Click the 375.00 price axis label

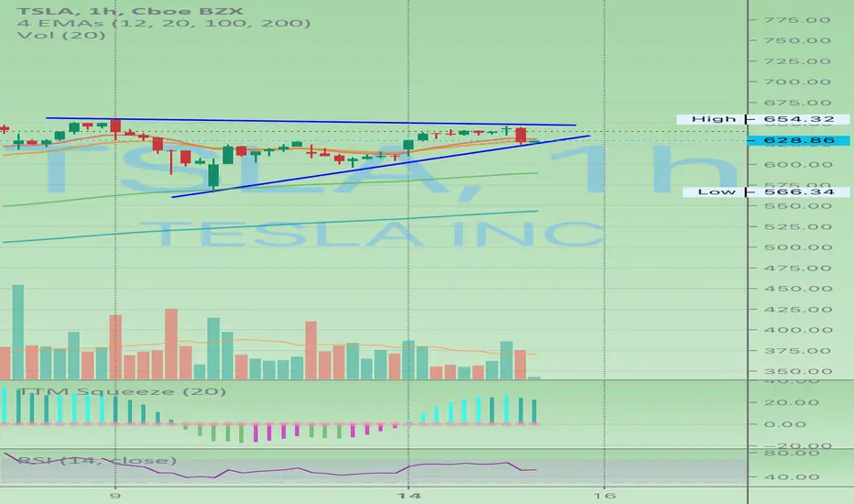click(797, 351)
